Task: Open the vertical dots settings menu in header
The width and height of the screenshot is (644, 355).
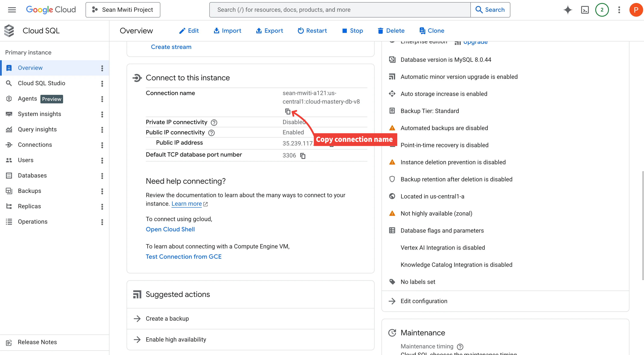Action: click(619, 10)
